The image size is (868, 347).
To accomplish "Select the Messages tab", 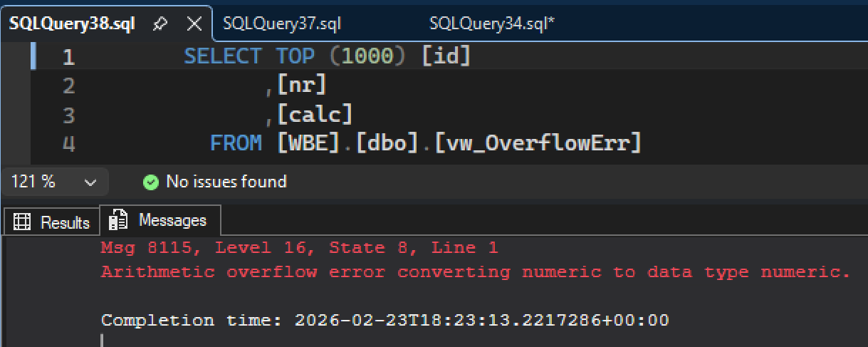I will pyautogui.click(x=162, y=221).
